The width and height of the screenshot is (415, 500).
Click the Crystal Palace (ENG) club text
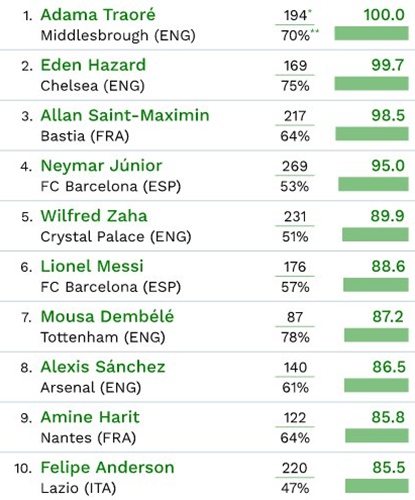point(116,237)
